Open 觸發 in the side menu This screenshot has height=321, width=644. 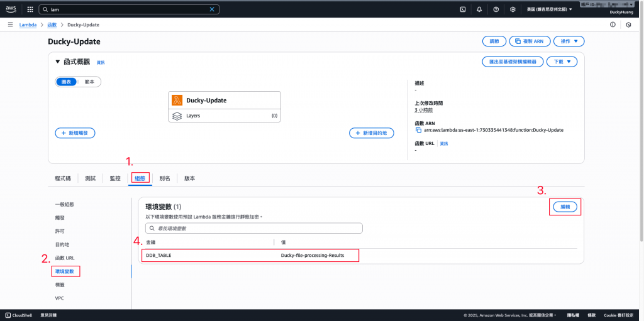(60, 217)
